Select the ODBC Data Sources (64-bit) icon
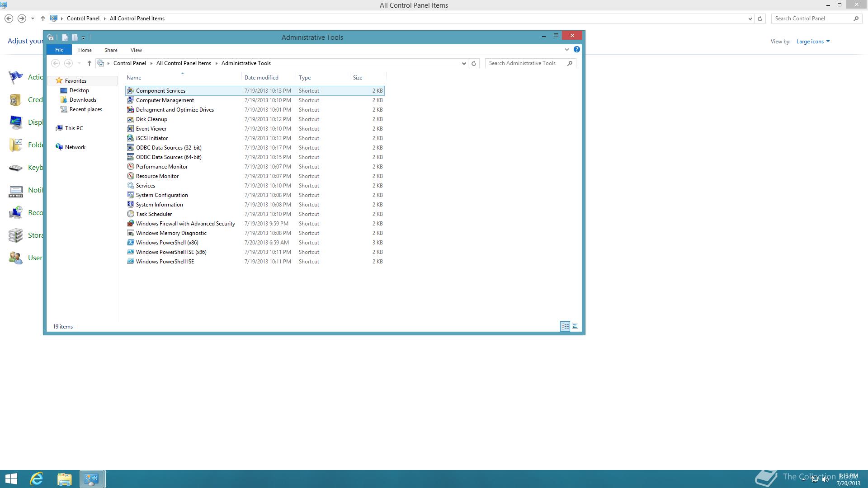 pyautogui.click(x=131, y=157)
